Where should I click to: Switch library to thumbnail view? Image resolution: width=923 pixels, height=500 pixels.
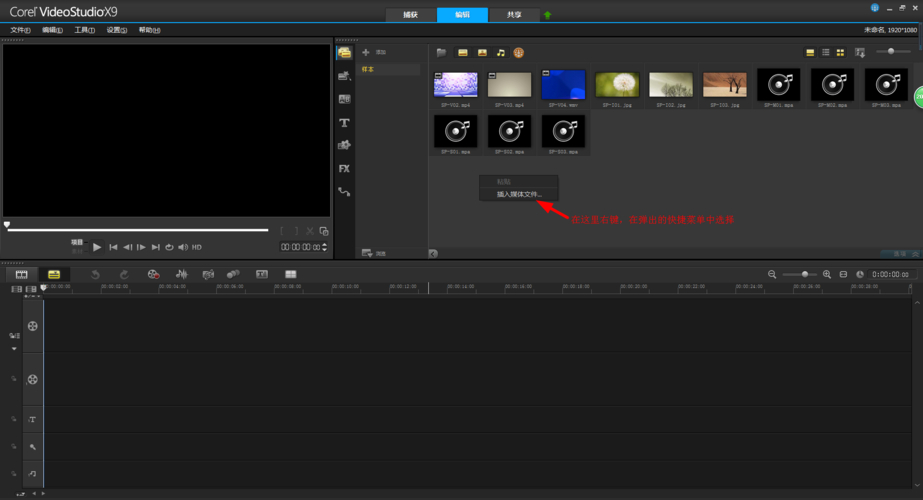pyautogui.click(x=840, y=52)
